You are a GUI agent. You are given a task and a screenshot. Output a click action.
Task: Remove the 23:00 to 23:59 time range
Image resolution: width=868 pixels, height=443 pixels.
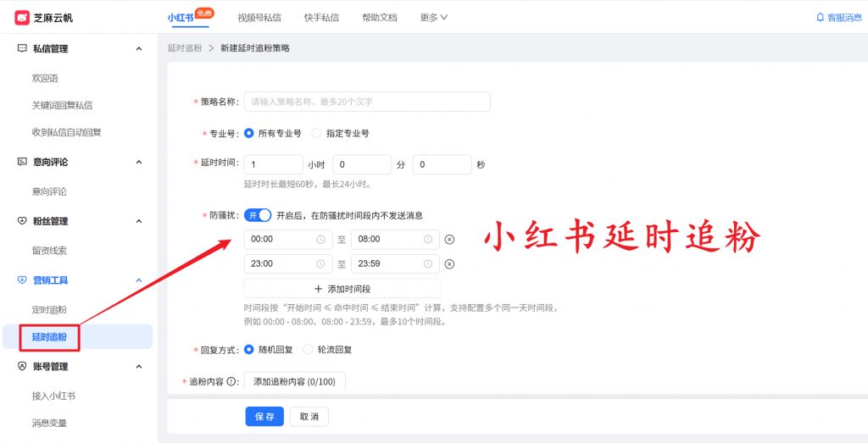coord(449,263)
